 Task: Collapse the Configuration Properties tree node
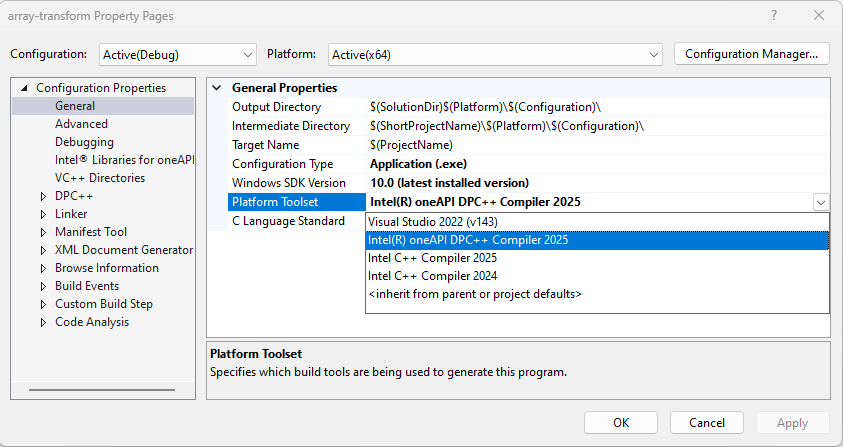pos(24,88)
